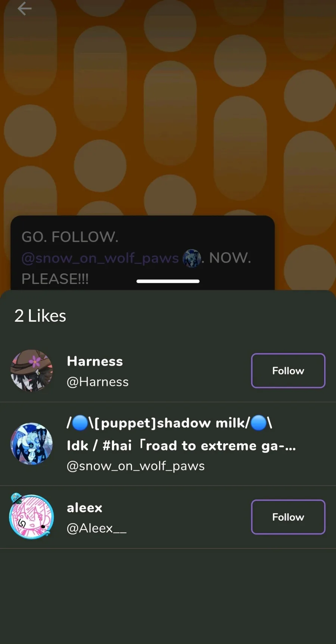Tap the likes sheet drag handle
The image size is (336, 644).
(168, 281)
